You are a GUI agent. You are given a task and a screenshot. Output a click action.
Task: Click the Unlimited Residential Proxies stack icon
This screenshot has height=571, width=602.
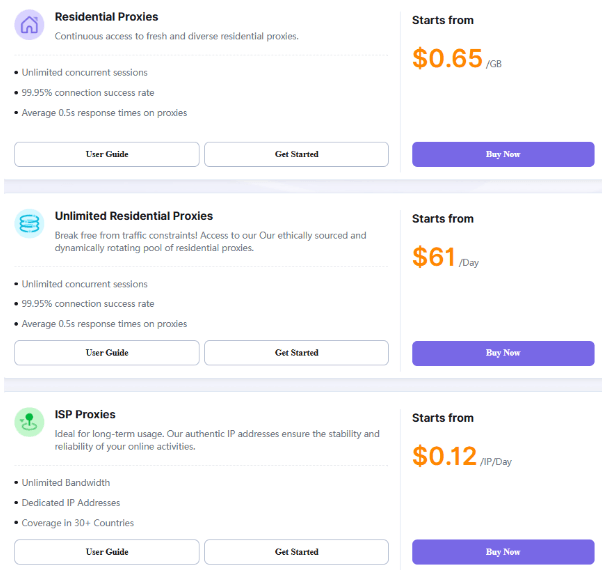click(x=29, y=223)
